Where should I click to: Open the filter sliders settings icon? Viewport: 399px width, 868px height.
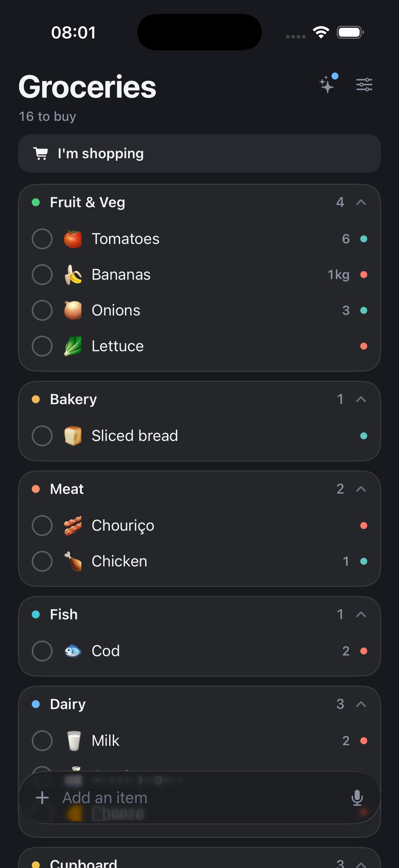pos(364,84)
